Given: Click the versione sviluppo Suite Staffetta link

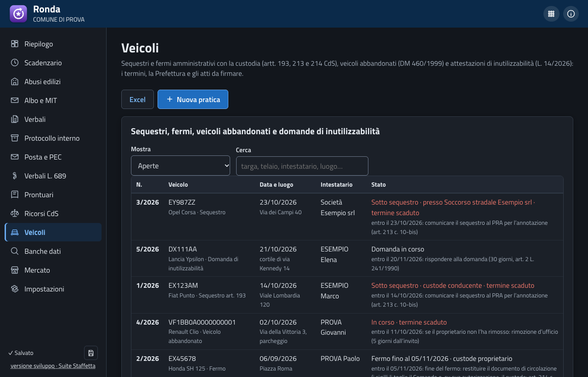Looking at the screenshot, I should point(53,366).
